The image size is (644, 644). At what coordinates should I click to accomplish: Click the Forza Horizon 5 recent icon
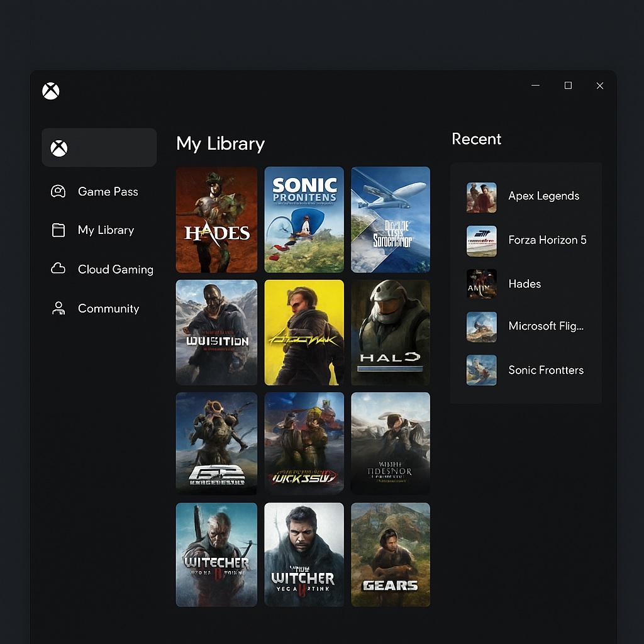(482, 241)
